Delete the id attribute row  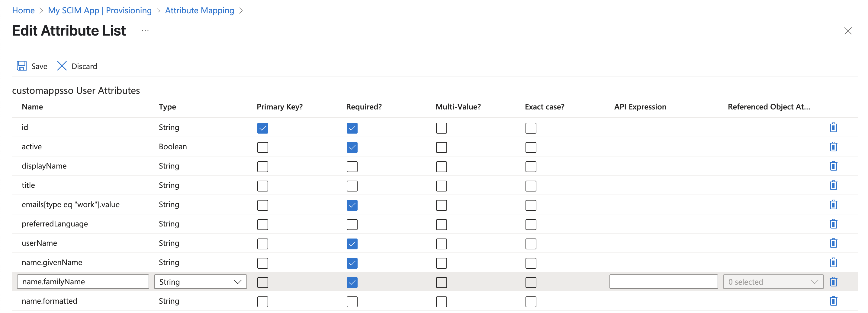point(833,128)
